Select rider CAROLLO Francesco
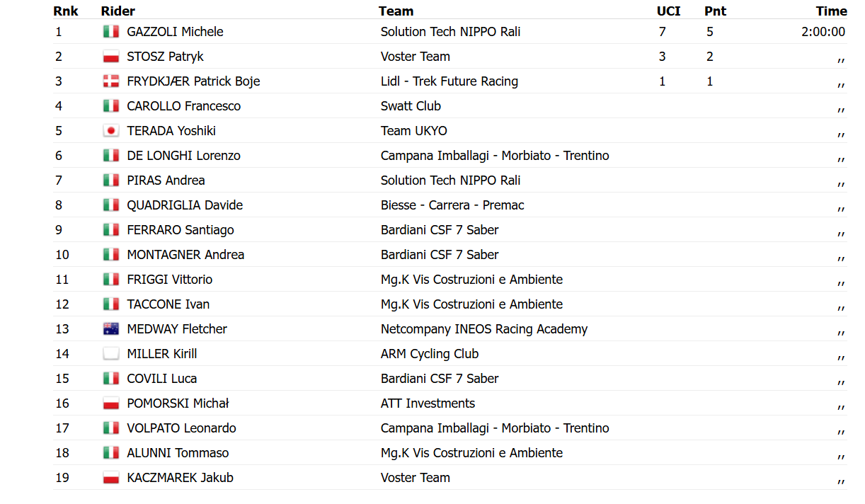Image resolution: width=865 pixels, height=504 pixels. click(x=183, y=106)
